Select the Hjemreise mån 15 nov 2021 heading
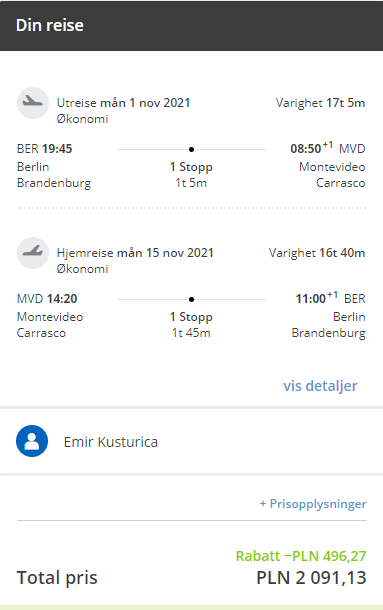This screenshot has width=383, height=610. coord(135,253)
